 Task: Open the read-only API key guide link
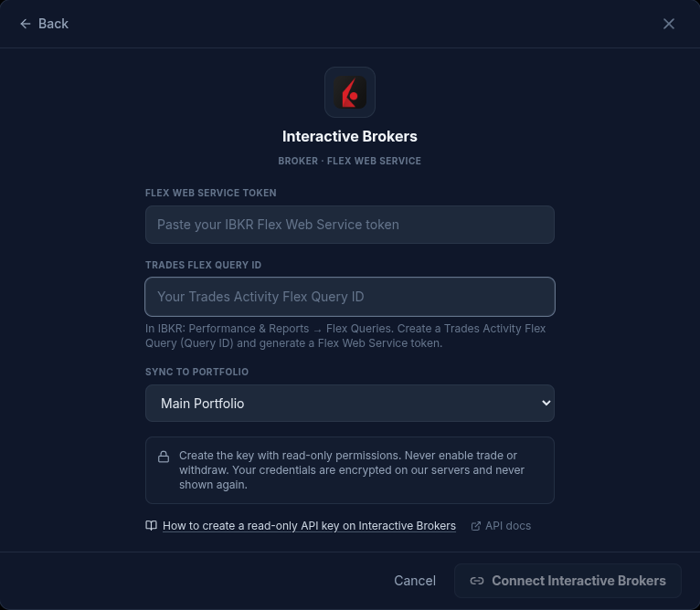pos(309,526)
